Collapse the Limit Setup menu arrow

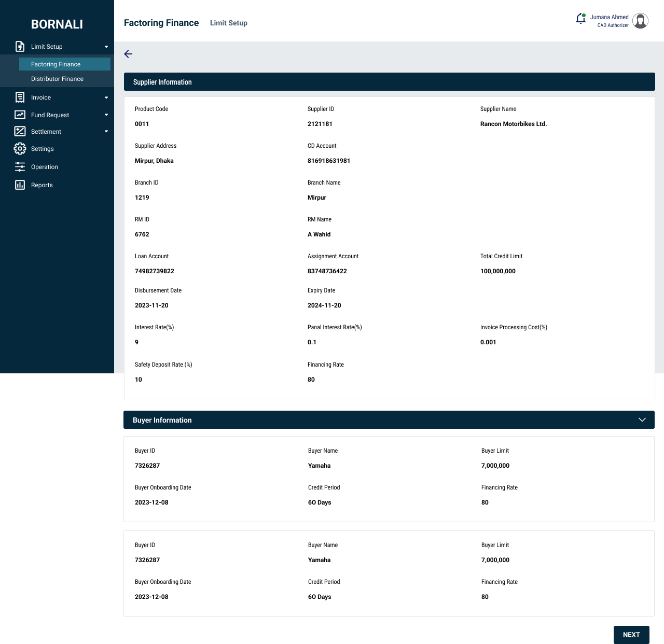point(106,47)
